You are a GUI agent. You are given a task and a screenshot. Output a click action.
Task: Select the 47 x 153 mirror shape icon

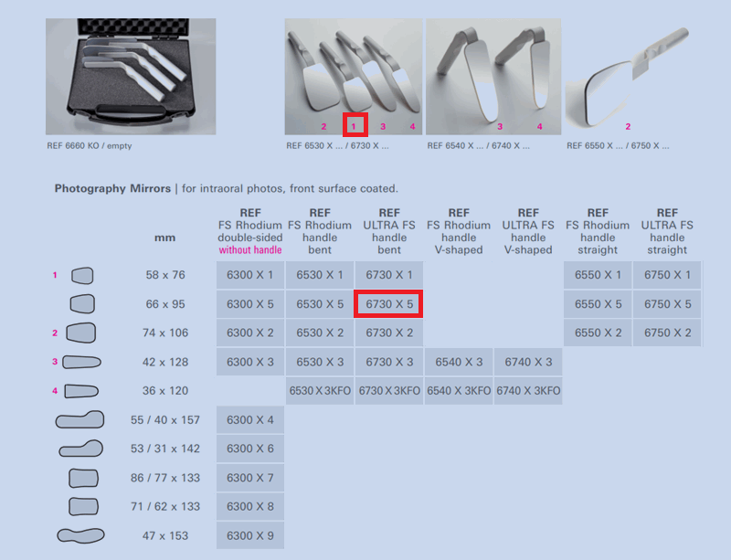[x=80, y=535]
